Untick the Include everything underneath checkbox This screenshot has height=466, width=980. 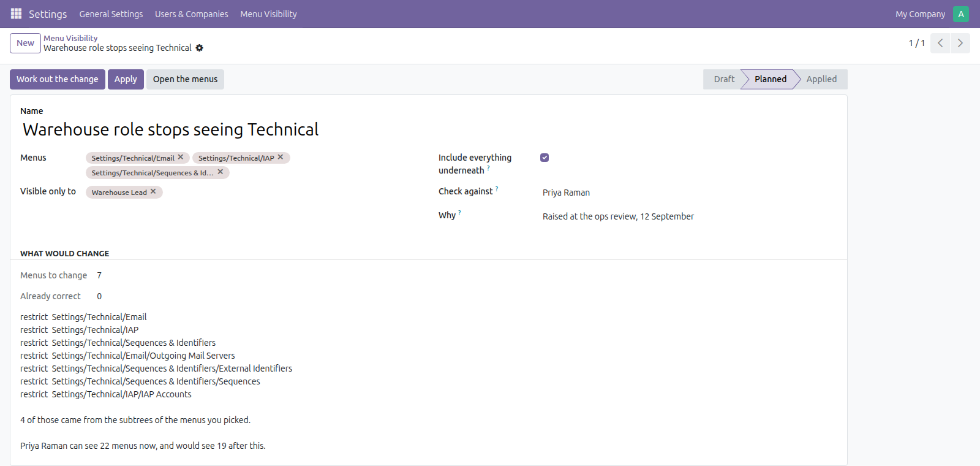coord(545,158)
